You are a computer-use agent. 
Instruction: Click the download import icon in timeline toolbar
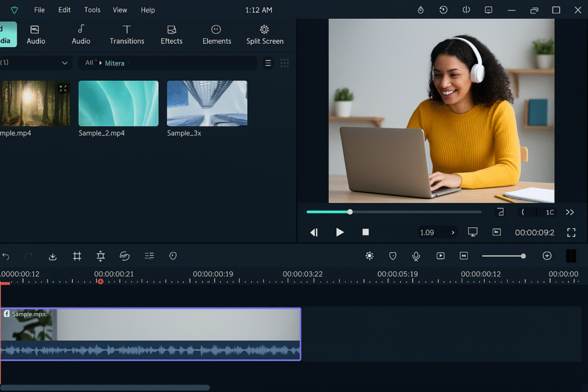52,257
